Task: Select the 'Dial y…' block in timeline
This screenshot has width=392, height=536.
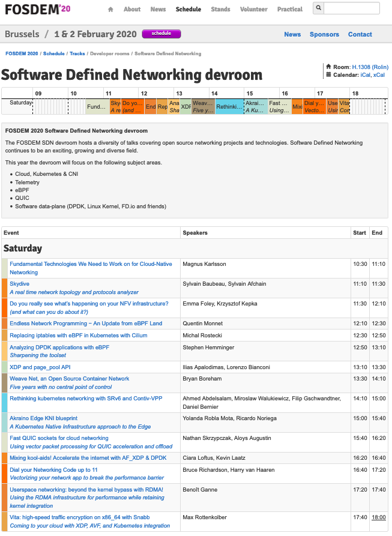Action: (x=315, y=107)
